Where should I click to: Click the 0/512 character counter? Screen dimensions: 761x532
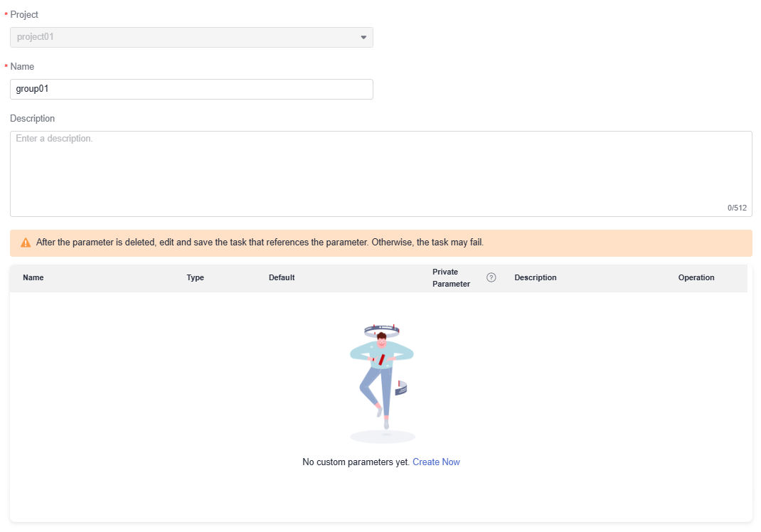click(737, 208)
